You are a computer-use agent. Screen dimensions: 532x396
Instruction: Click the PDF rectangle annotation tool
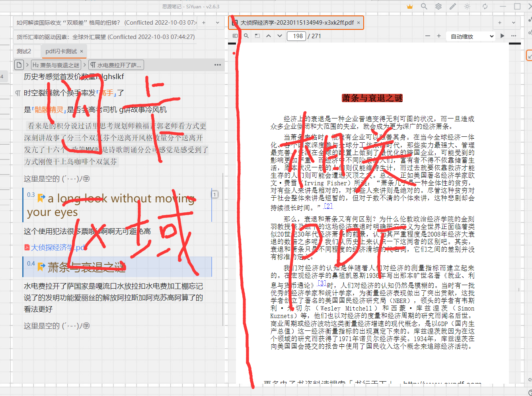pyautogui.click(x=257, y=36)
